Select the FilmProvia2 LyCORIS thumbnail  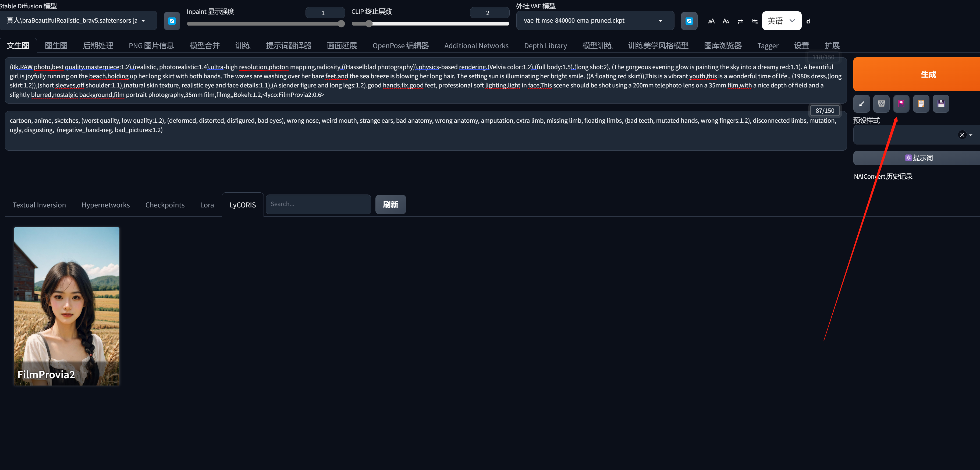point(67,306)
